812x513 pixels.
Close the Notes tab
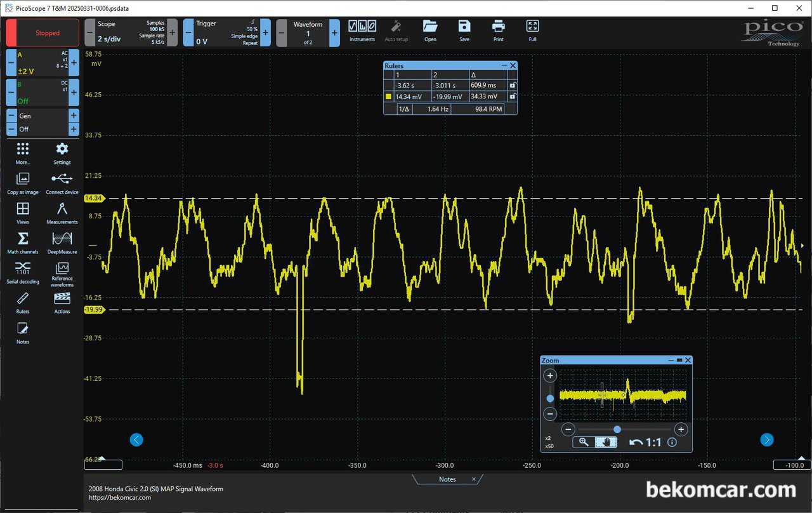click(473, 479)
